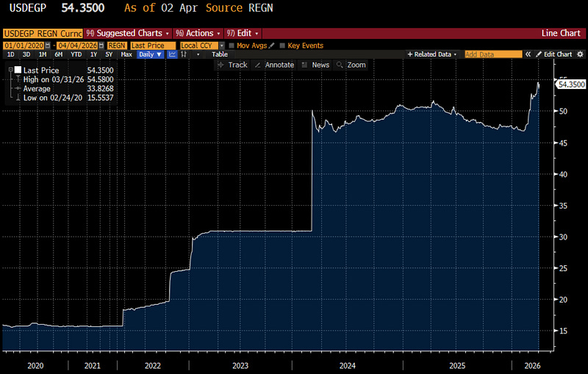Select the 1M time range

(x=43, y=54)
